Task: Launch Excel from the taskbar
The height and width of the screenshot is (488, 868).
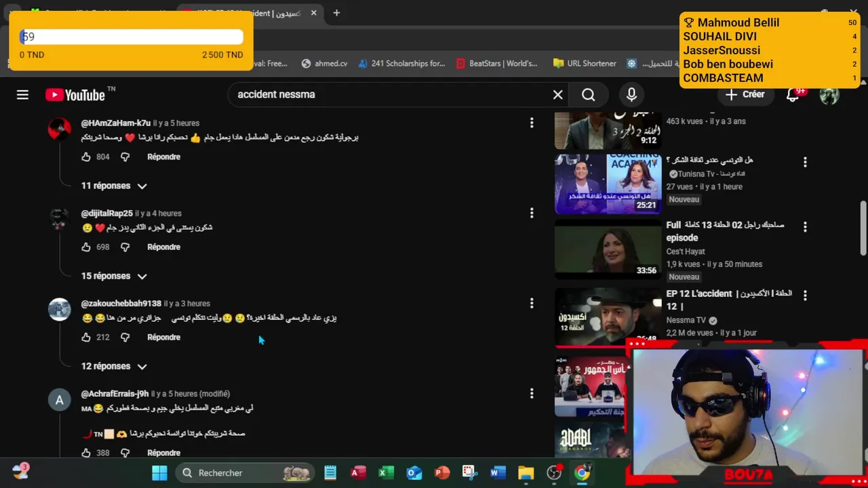Action: [386, 473]
